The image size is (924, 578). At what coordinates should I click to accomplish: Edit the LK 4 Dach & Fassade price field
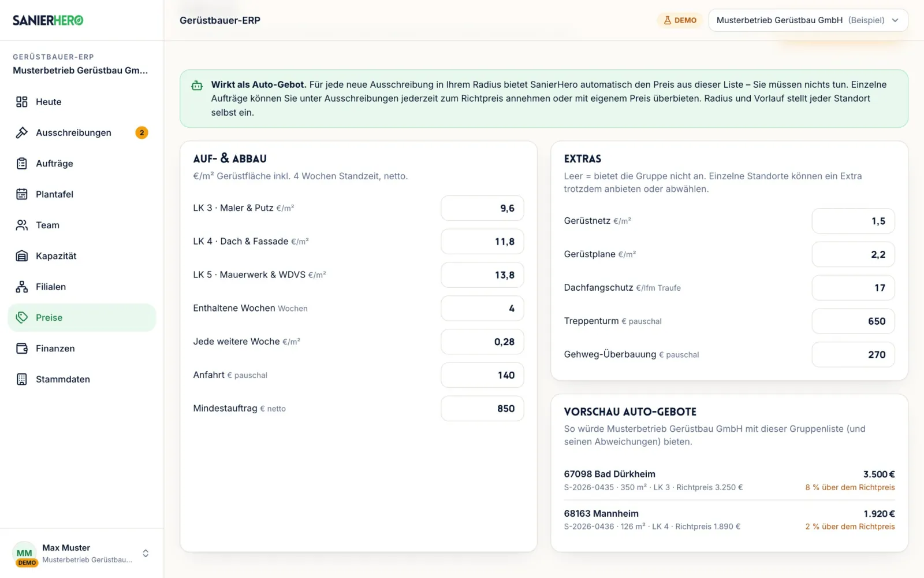point(482,242)
